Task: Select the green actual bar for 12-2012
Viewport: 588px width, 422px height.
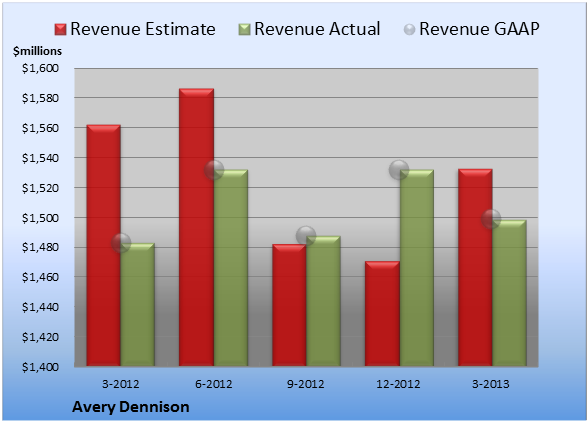Action: (417, 268)
